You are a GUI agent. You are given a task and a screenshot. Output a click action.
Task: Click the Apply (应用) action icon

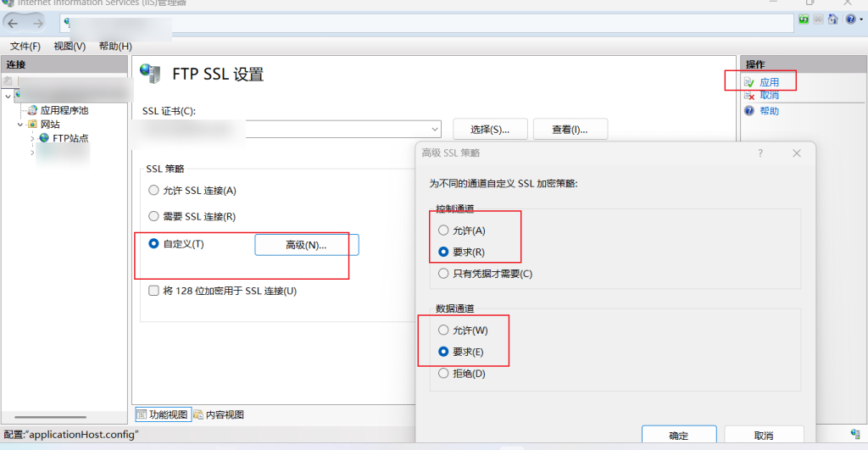(749, 82)
